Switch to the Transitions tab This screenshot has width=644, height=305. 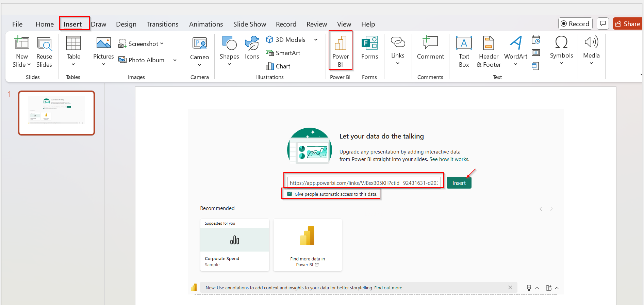(x=163, y=24)
